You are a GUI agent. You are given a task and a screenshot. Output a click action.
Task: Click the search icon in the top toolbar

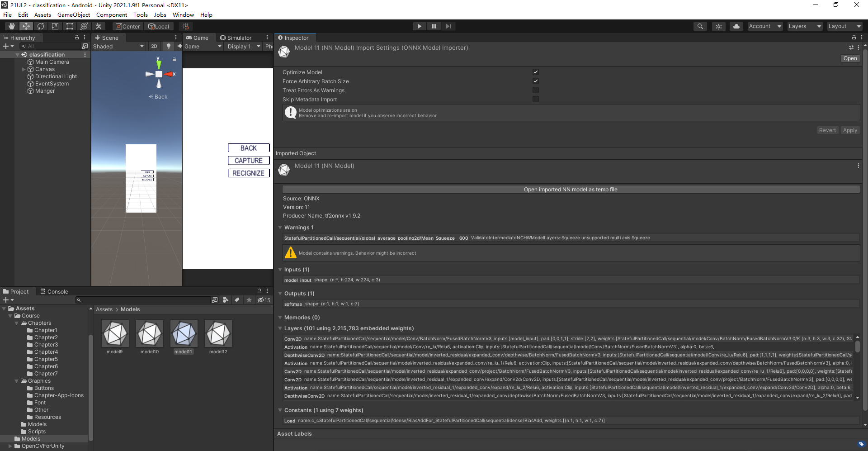pyautogui.click(x=700, y=26)
